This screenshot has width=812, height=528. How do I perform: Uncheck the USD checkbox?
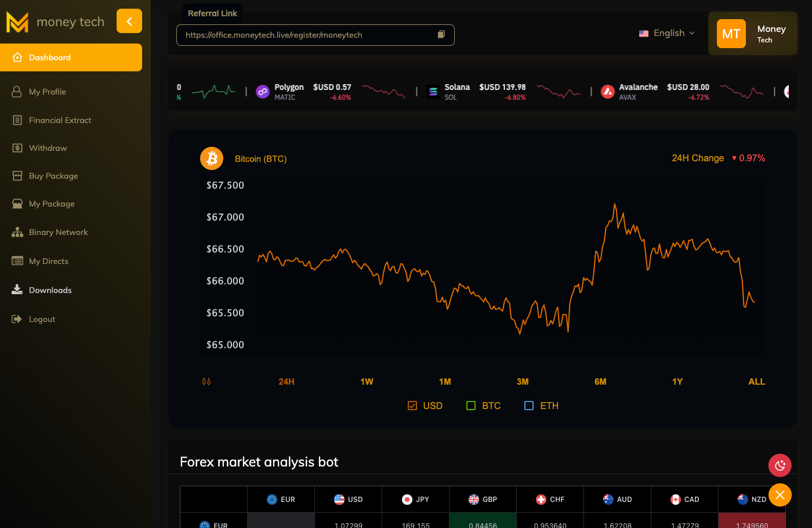412,406
